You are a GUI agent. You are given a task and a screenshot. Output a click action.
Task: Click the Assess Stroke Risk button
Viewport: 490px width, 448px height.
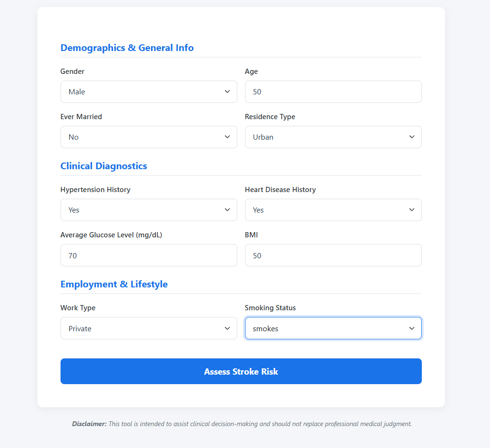click(241, 371)
